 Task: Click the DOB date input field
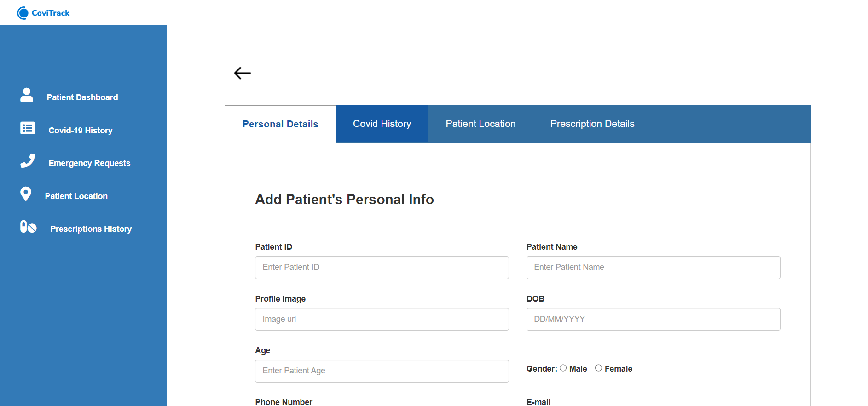[x=654, y=319]
